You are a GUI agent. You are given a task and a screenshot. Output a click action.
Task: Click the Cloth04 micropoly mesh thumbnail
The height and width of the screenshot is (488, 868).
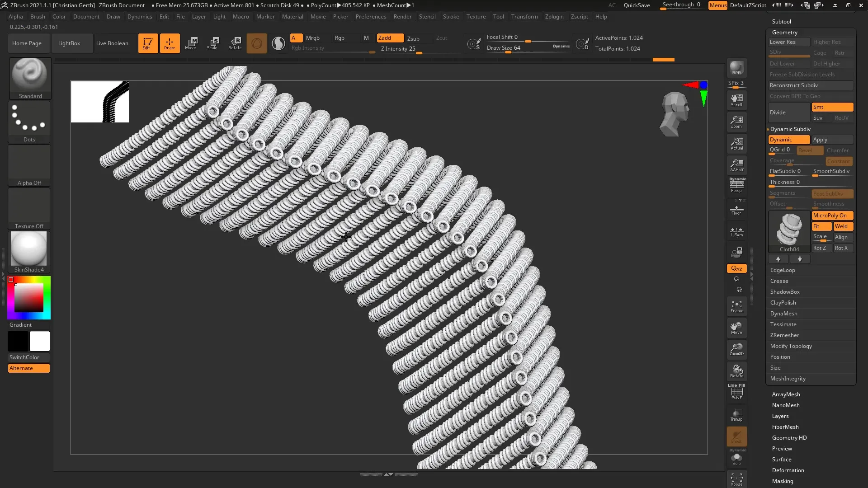click(789, 232)
